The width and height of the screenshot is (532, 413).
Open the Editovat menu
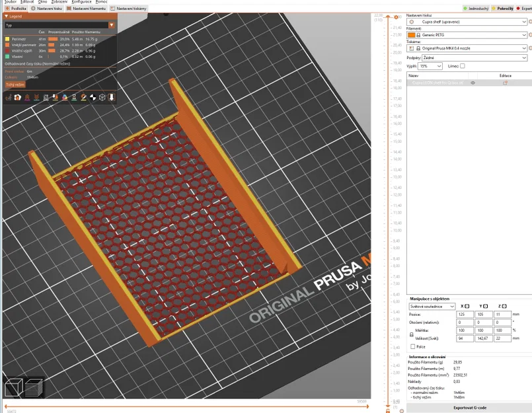click(27, 2)
